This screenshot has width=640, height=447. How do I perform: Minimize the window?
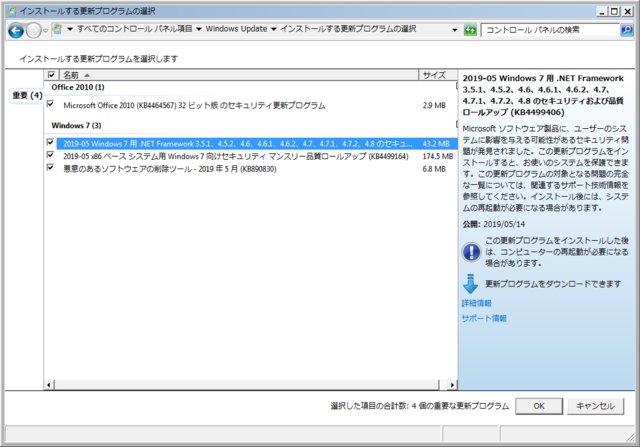601,12
